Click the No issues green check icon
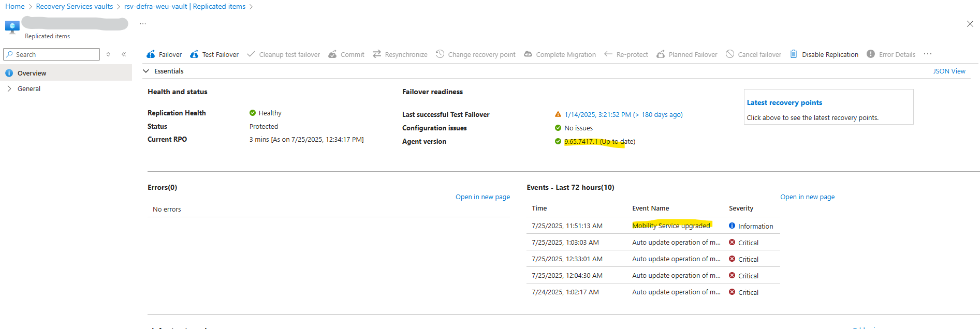The image size is (980, 329). pos(558,128)
